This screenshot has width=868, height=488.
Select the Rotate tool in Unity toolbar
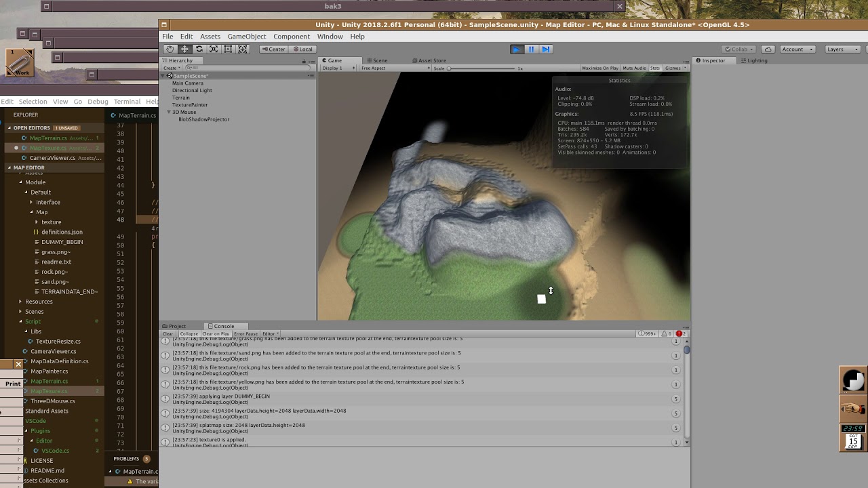[199, 49]
